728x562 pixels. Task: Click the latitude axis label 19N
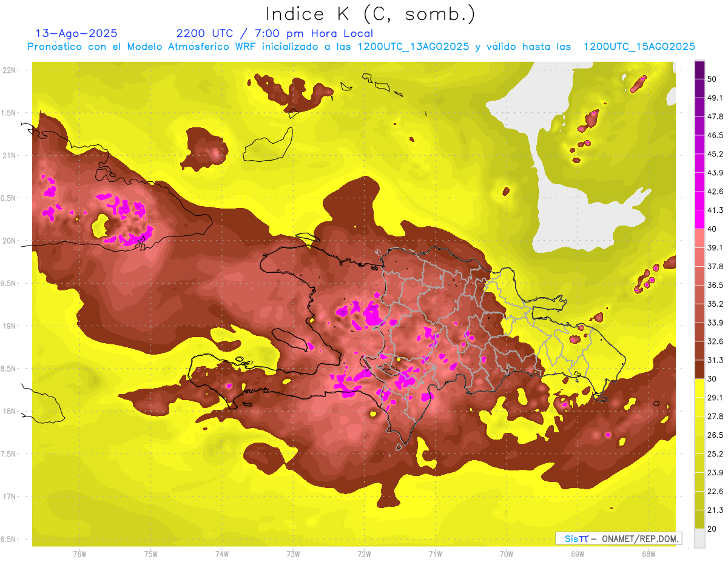click(x=9, y=326)
